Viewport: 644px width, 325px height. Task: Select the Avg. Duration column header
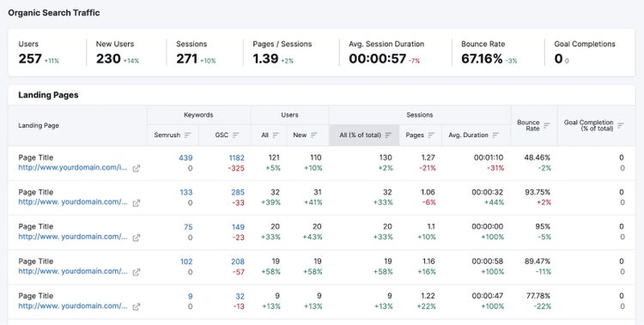pos(477,135)
